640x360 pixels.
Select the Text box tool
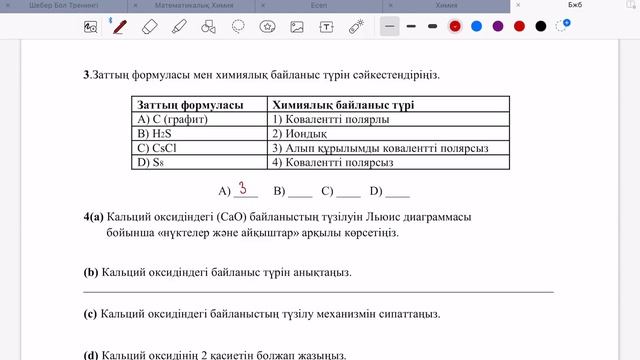coord(326,27)
